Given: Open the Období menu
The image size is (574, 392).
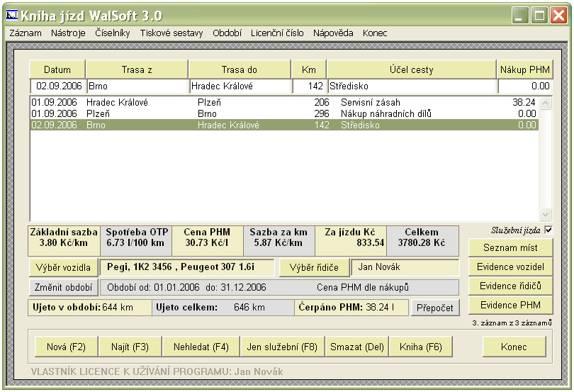Looking at the screenshot, I should (x=227, y=33).
